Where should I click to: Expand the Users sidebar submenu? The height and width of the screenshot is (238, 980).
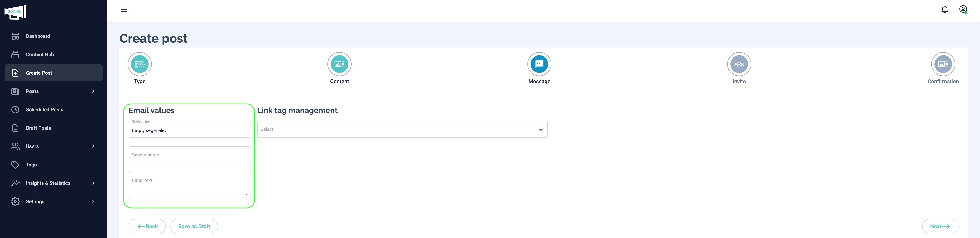pos(93,146)
